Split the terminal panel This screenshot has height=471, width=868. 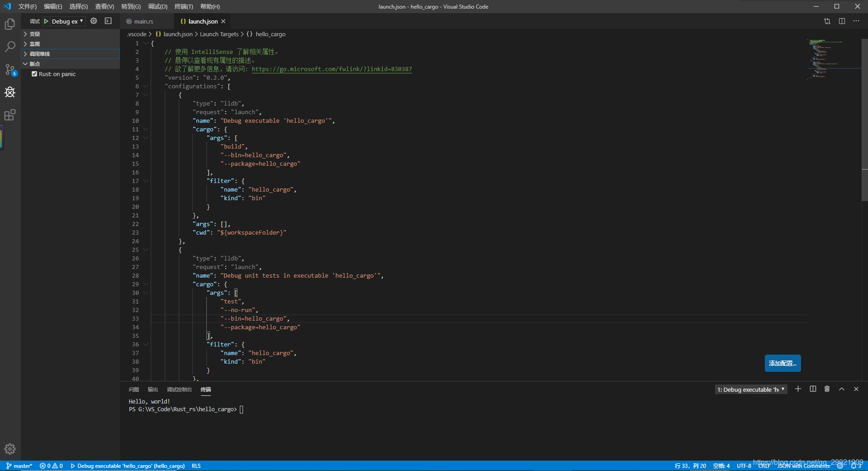[x=813, y=389]
